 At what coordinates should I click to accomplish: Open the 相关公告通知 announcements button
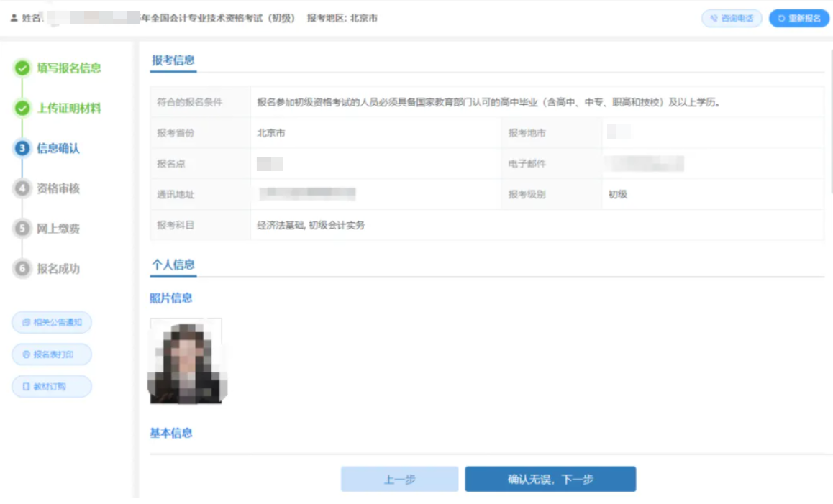click(52, 322)
